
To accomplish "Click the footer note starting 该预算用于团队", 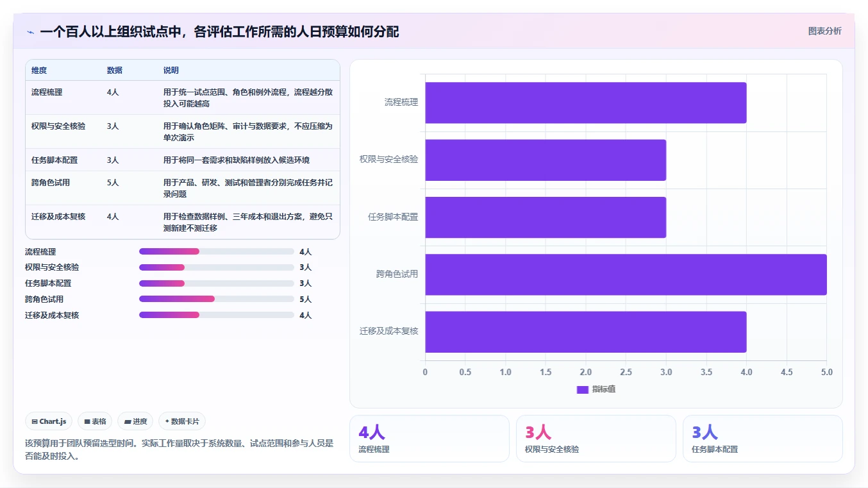I will coord(179,450).
